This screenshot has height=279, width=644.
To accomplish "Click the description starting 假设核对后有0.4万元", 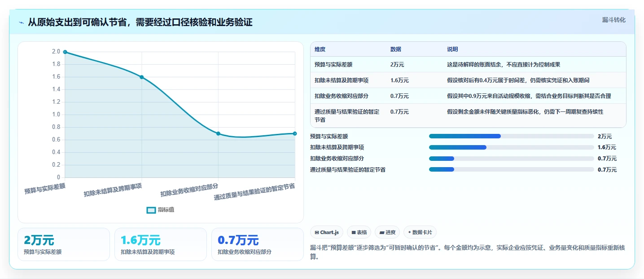I will (518, 80).
